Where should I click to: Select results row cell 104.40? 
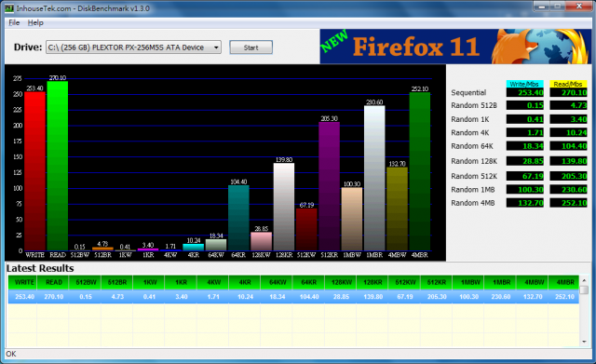pos(309,297)
